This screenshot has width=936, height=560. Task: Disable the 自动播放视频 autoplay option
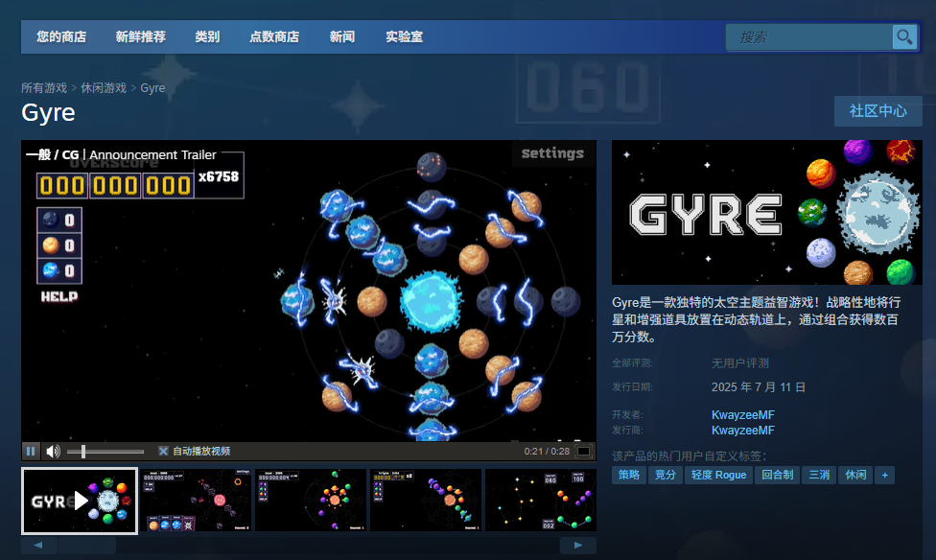point(163,450)
